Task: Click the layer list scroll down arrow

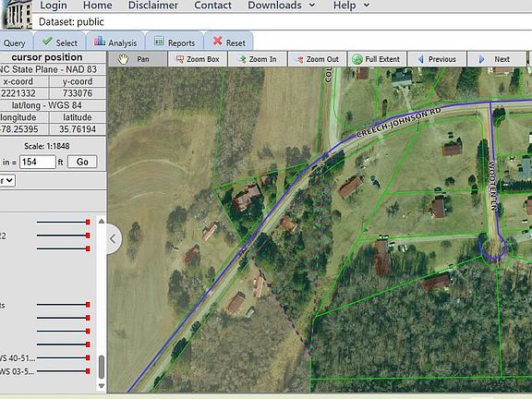Action: point(102,386)
